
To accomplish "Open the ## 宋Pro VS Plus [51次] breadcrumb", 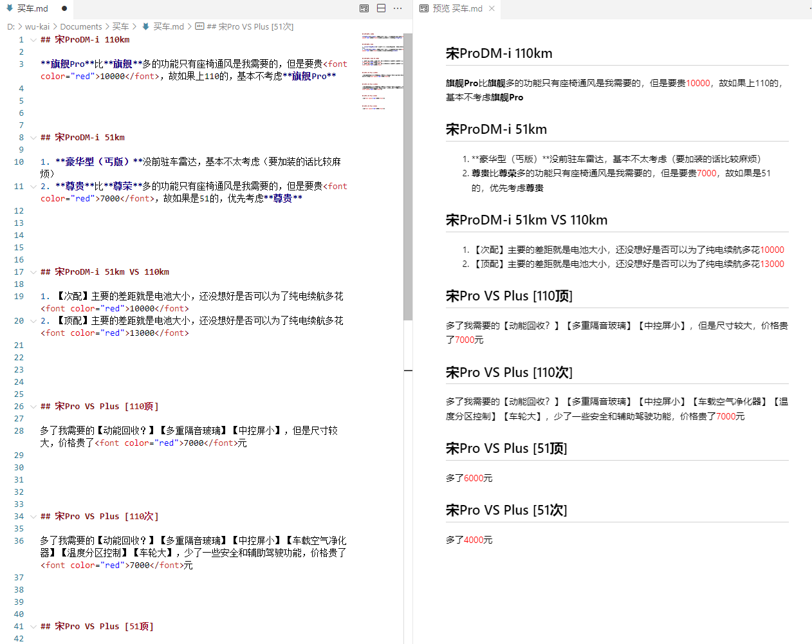I will click(x=250, y=26).
